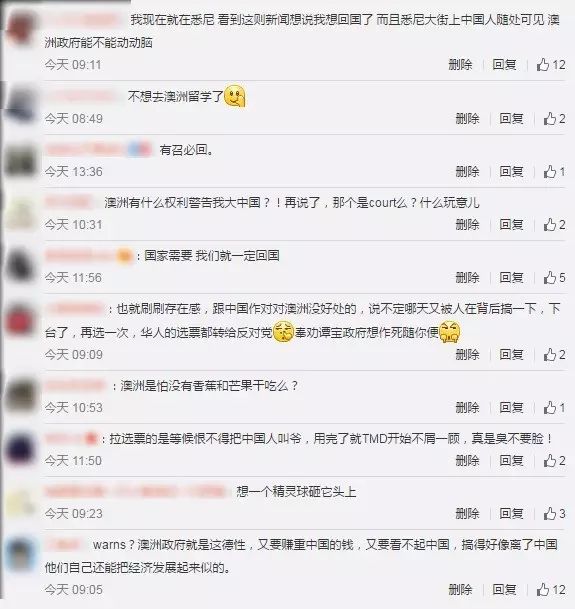Thumbs-up the 11:56 comment with 5 likes
Image resolution: width=575 pixels, height=609 pixels.
[554, 277]
